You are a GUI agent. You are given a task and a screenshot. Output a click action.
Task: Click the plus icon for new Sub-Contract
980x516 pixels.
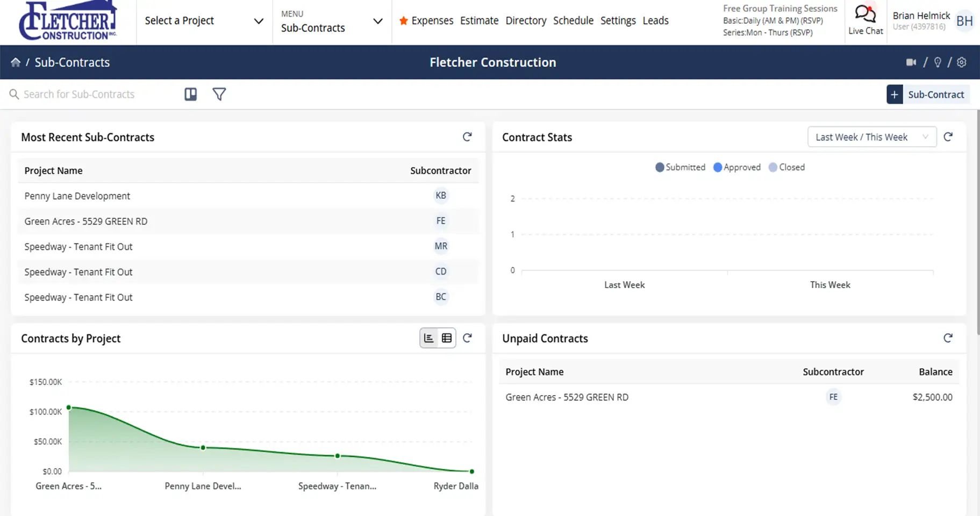coord(895,95)
